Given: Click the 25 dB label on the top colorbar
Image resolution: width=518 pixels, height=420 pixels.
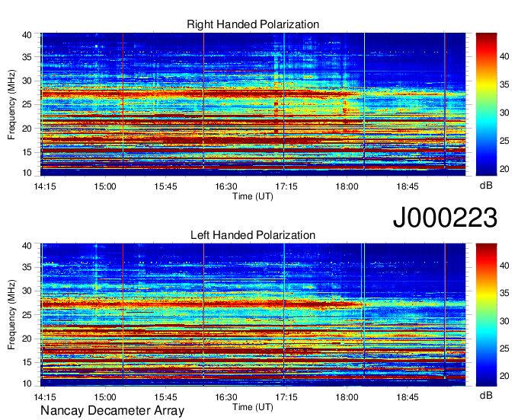Looking at the screenshot, I should click(504, 142).
